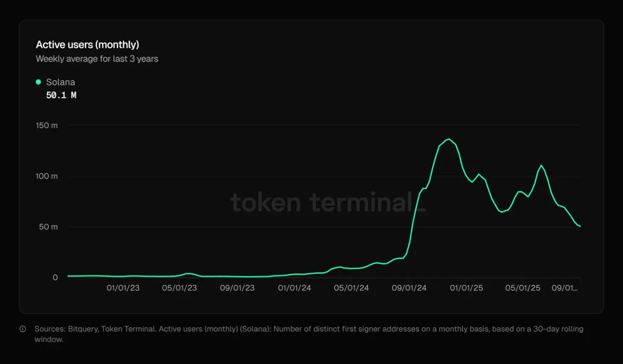Select the 05/01/25 date tick label
The image size is (623, 364).
[x=523, y=288]
